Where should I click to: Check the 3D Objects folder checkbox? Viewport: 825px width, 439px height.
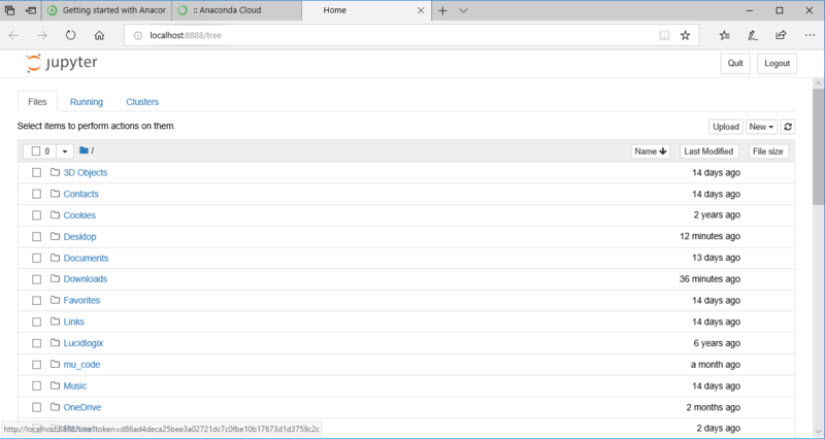pos(37,173)
